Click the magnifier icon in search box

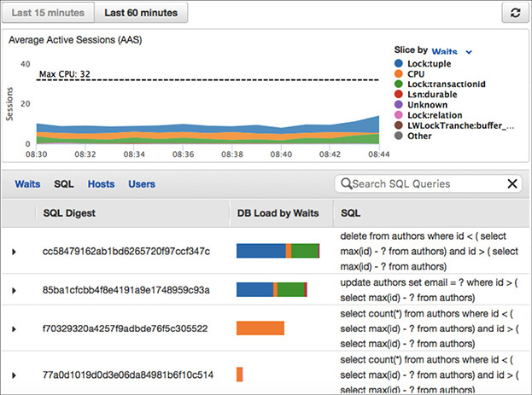click(x=346, y=183)
